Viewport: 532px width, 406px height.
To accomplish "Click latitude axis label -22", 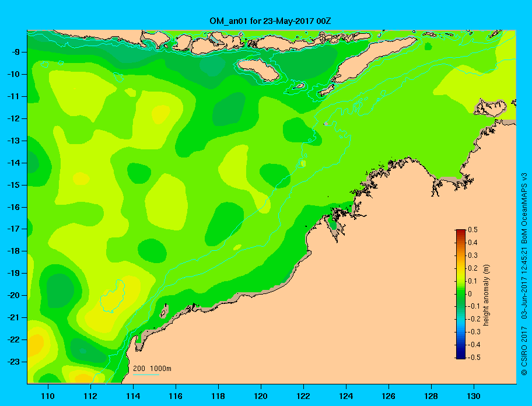I will pyautogui.click(x=13, y=339).
